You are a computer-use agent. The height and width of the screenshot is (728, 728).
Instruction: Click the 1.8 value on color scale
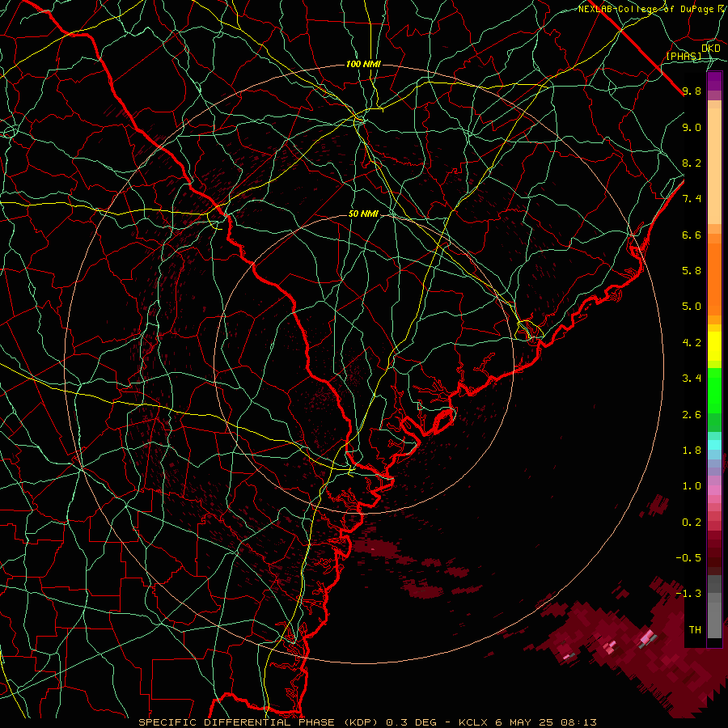(x=692, y=451)
